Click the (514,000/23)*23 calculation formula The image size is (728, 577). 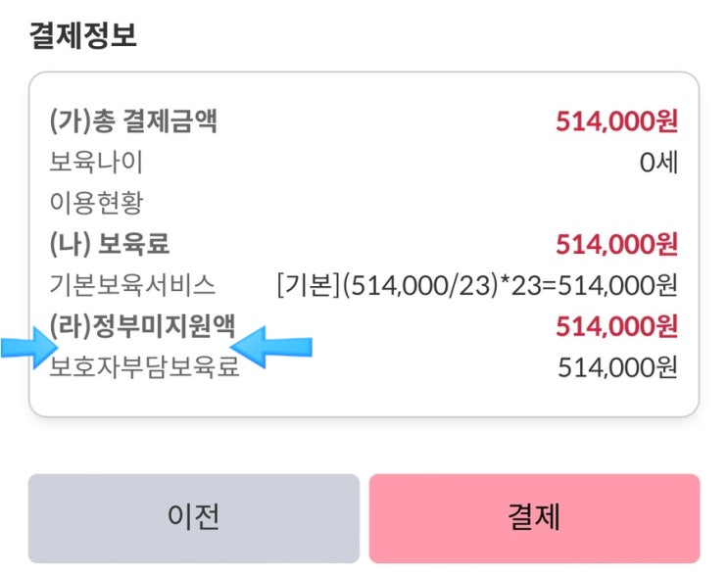pyautogui.click(x=437, y=285)
